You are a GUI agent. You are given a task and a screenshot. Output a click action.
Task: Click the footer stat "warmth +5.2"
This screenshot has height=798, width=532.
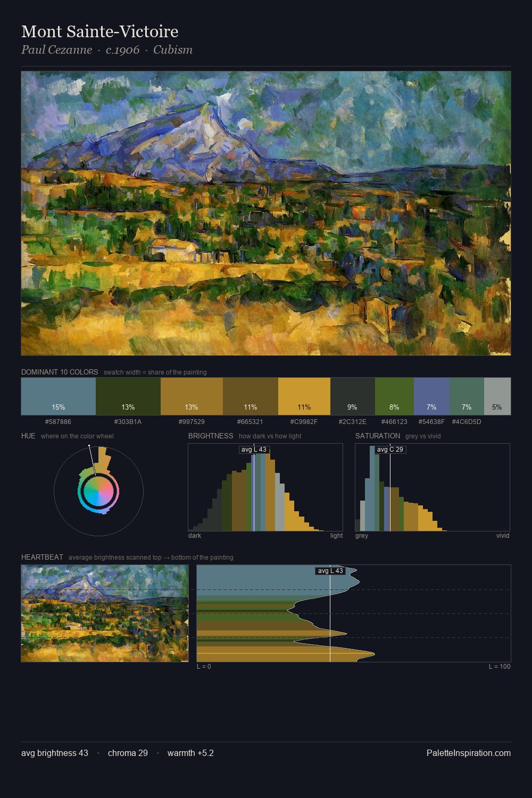pyautogui.click(x=190, y=753)
